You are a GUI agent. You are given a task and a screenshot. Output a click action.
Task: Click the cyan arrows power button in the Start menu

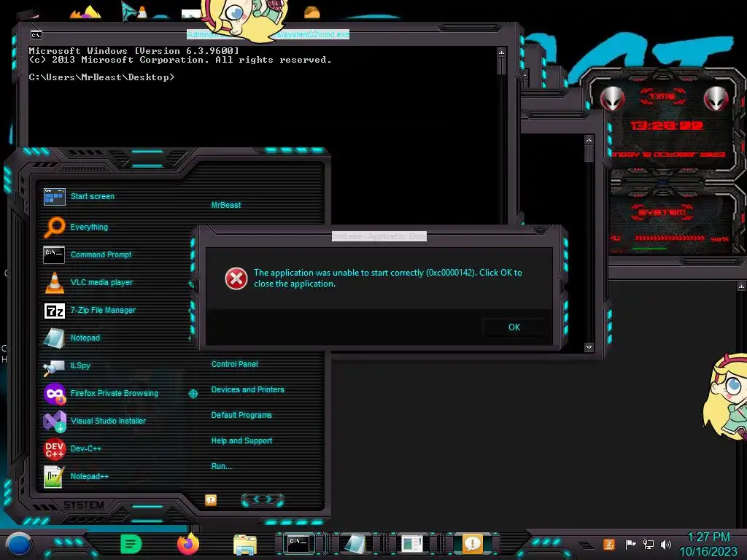tap(263, 499)
